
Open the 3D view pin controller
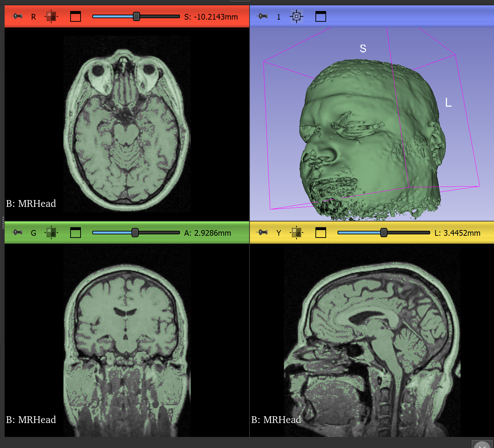[x=262, y=16]
